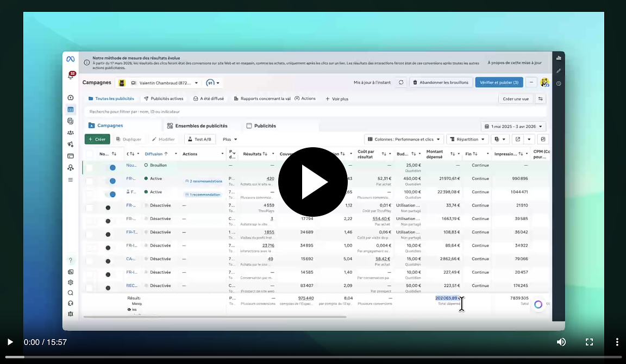
Task: Click the refresh icon beside Mis à jour
Action: point(401,83)
